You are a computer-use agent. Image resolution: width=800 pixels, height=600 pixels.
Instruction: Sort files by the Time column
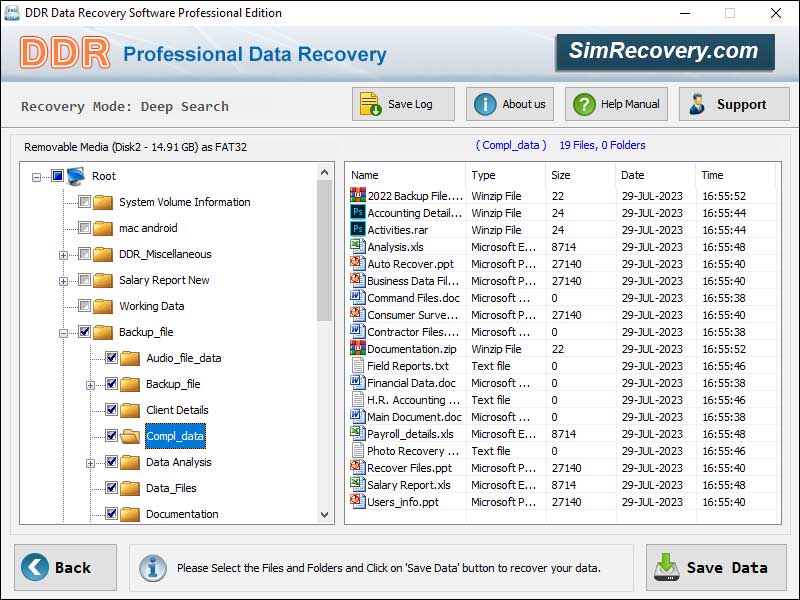[735, 175]
